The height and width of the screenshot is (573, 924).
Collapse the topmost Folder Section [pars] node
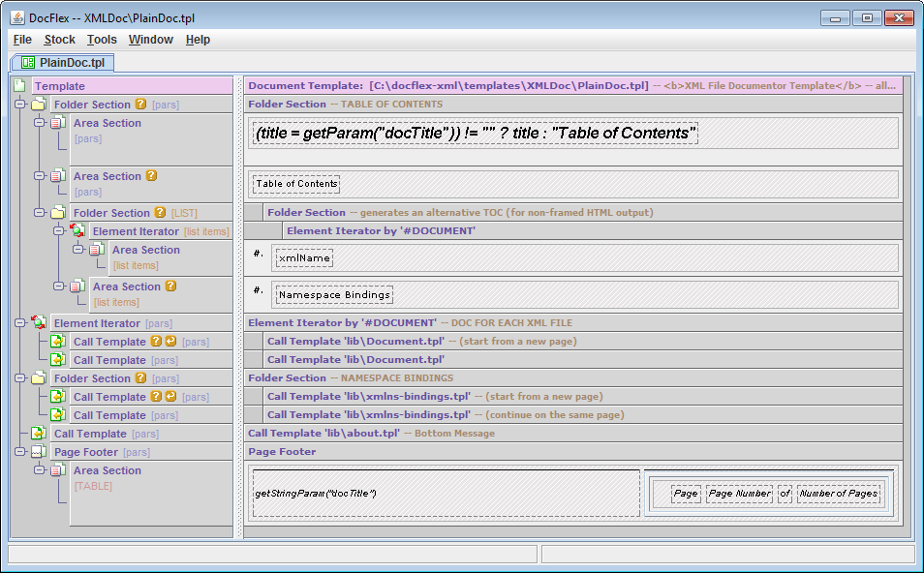pyautogui.click(x=20, y=105)
